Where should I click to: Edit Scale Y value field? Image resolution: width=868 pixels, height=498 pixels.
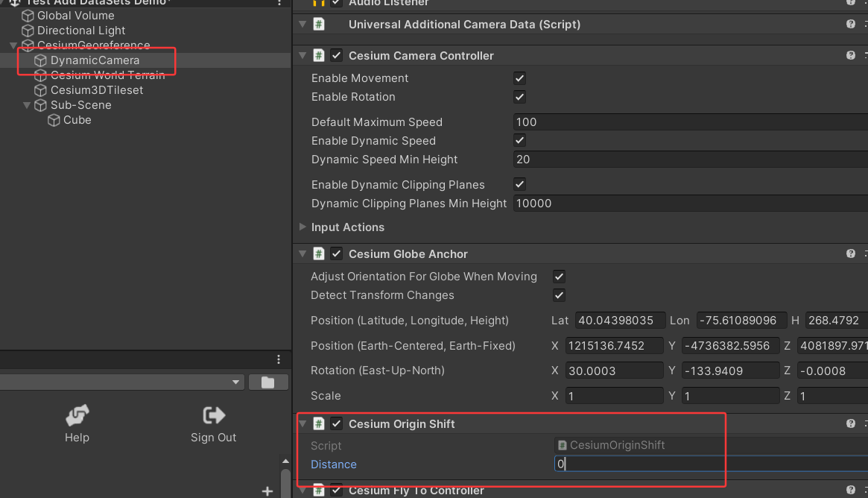[730, 396]
